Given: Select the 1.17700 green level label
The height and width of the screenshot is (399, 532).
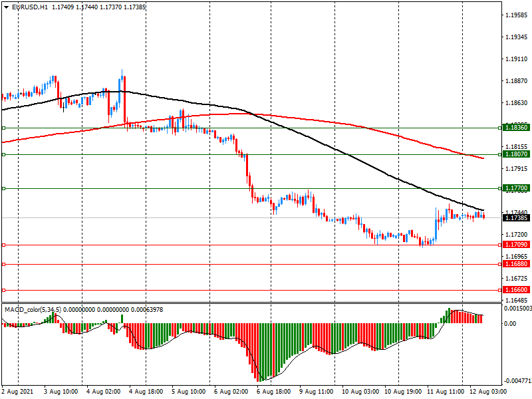Looking at the screenshot, I should [x=517, y=188].
